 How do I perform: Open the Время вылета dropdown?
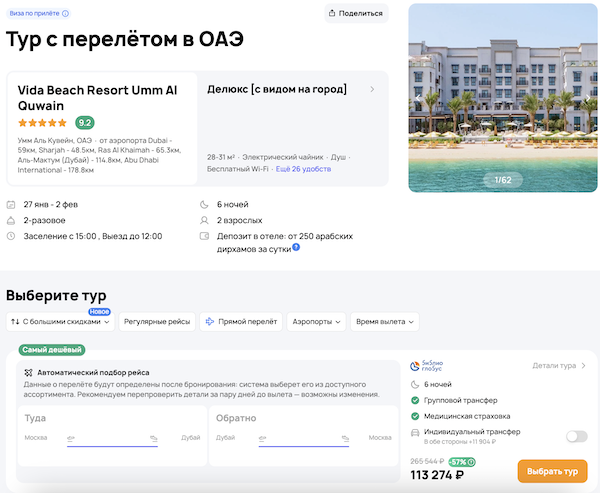(x=384, y=322)
